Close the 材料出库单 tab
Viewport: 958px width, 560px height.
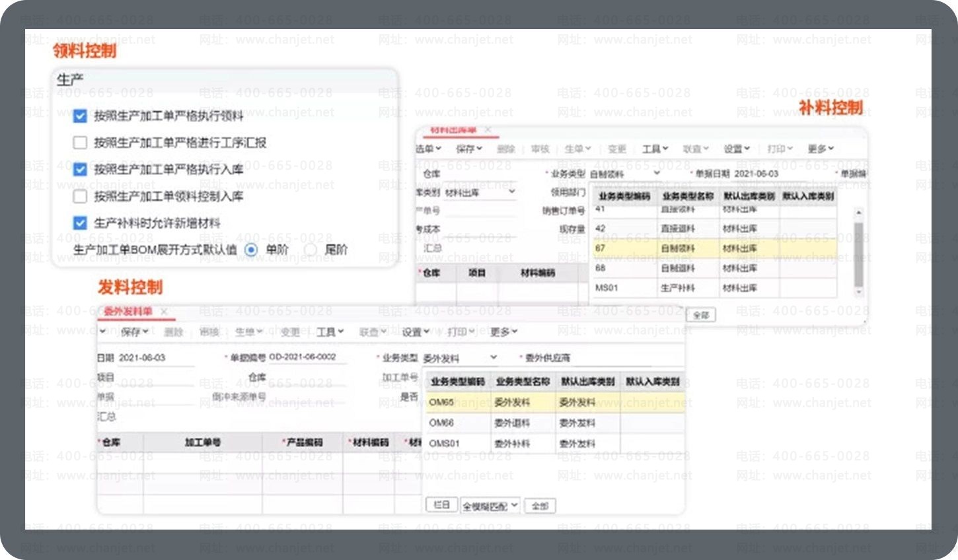pos(488,130)
